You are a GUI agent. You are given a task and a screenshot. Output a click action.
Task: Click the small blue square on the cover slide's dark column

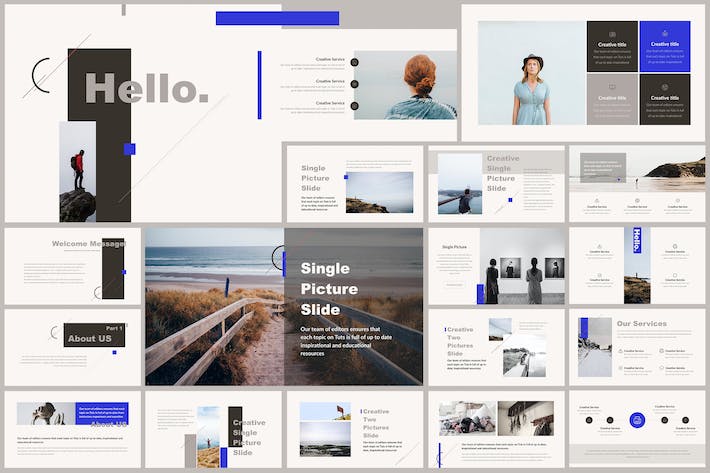[x=130, y=149]
